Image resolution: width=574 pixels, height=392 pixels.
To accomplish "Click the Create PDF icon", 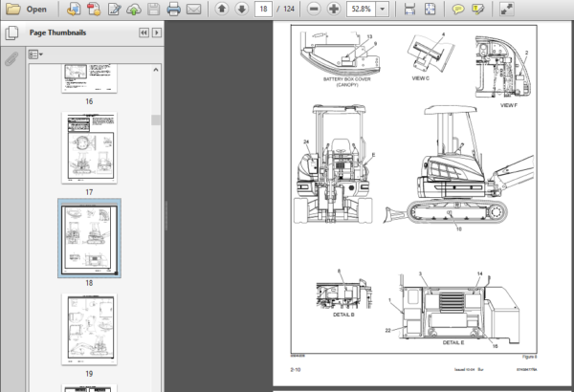I will (x=94, y=9).
